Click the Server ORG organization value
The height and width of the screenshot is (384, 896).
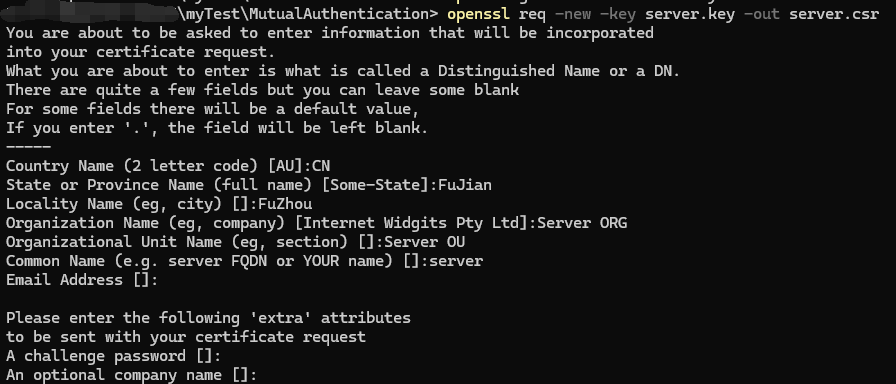point(582,223)
